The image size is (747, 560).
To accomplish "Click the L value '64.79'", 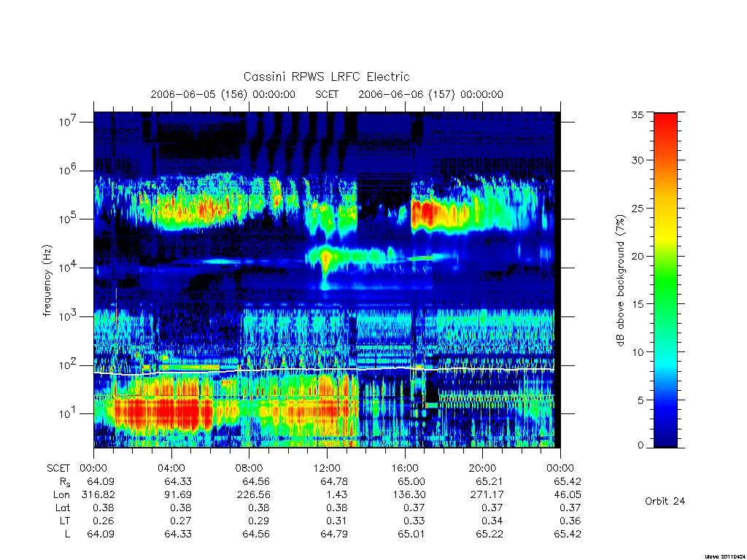I will tap(334, 534).
